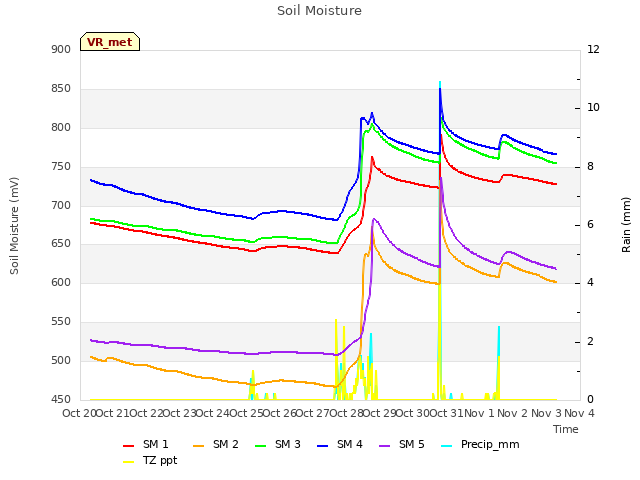Viewport: 640px width, 480px height.
Task: Click the Nov 1 date label
Action: [x=480, y=413]
